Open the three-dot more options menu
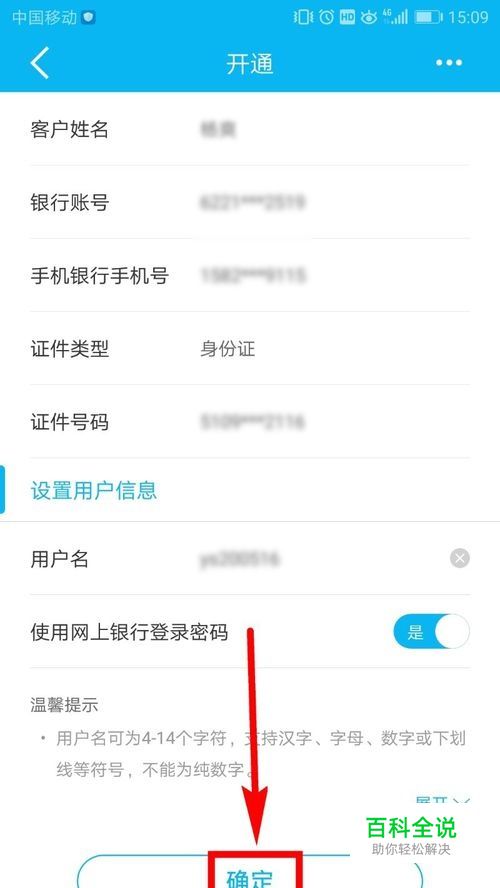Image resolution: width=500 pixels, height=888 pixels. click(x=449, y=62)
